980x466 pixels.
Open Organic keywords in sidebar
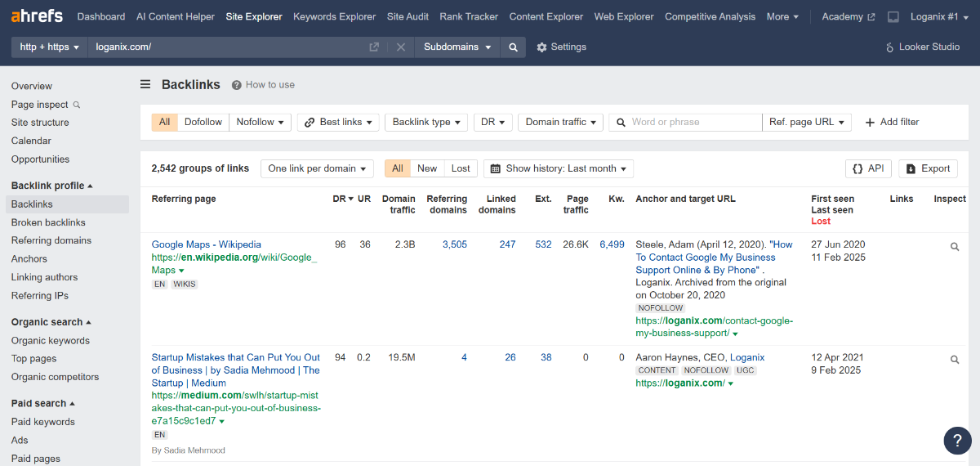point(51,341)
